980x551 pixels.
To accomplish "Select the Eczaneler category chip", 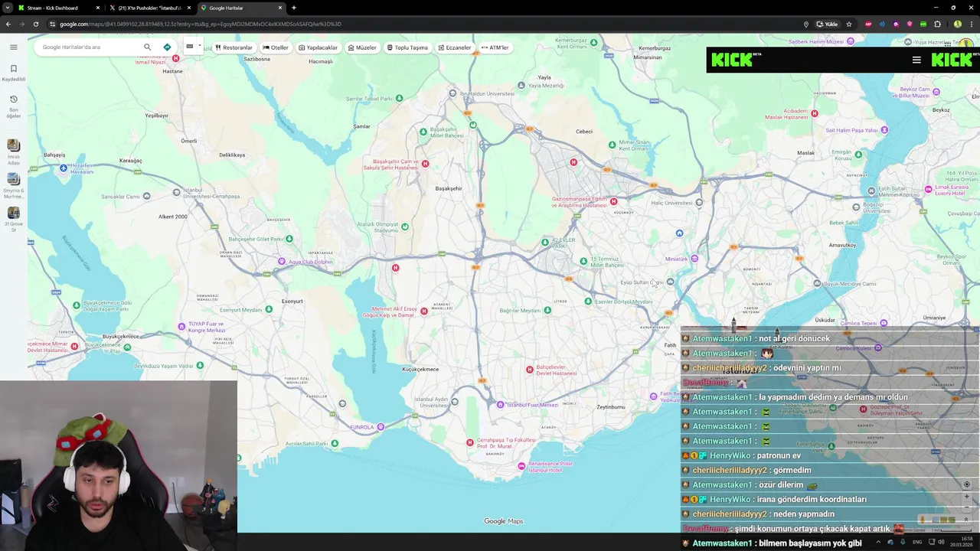I will coord(455,47).
